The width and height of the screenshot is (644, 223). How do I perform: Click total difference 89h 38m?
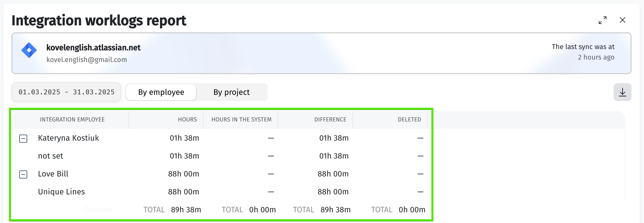[x=335, y=210]
